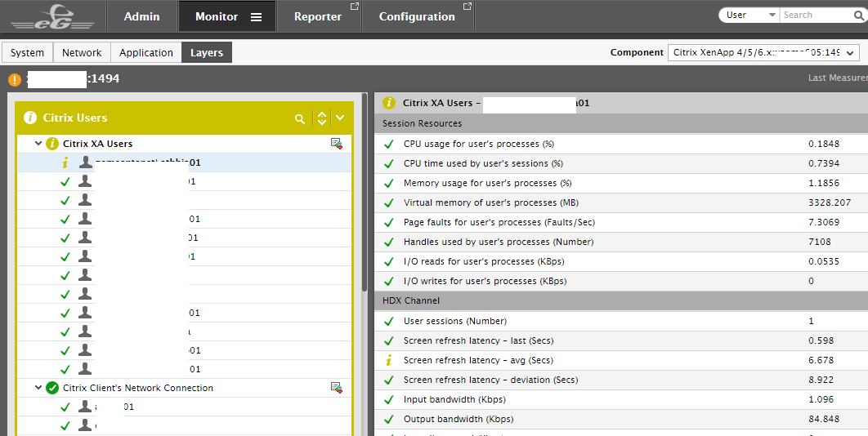Collapse Citrix Client's Network Connection test
The height and width of the screenshot is (436, 868).
tap(38, 388)
